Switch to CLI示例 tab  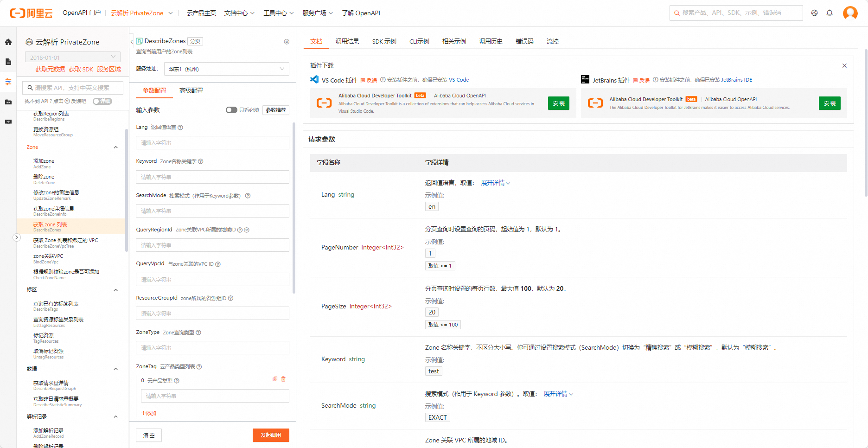[x=419, y=41]
